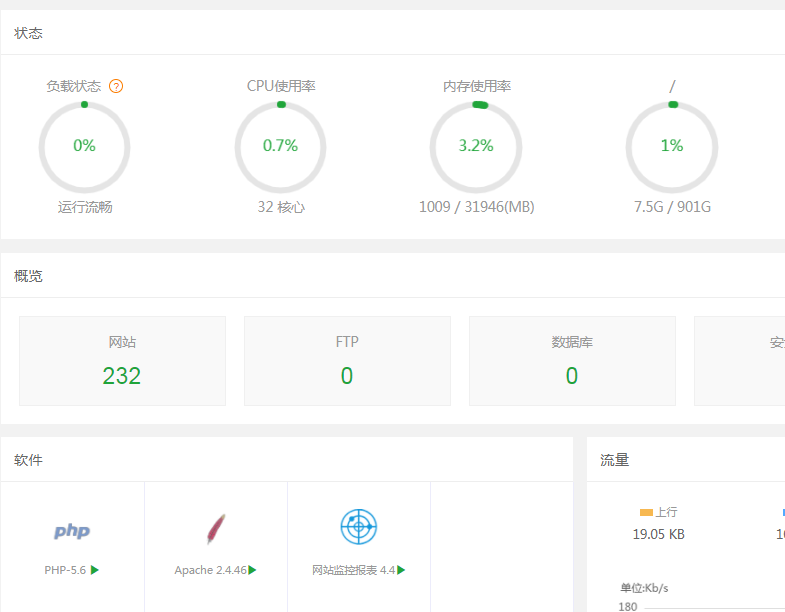The image size is (785, 612).
Task: Click the 1009 / 31946(MB) memory text
Action: 477,207
